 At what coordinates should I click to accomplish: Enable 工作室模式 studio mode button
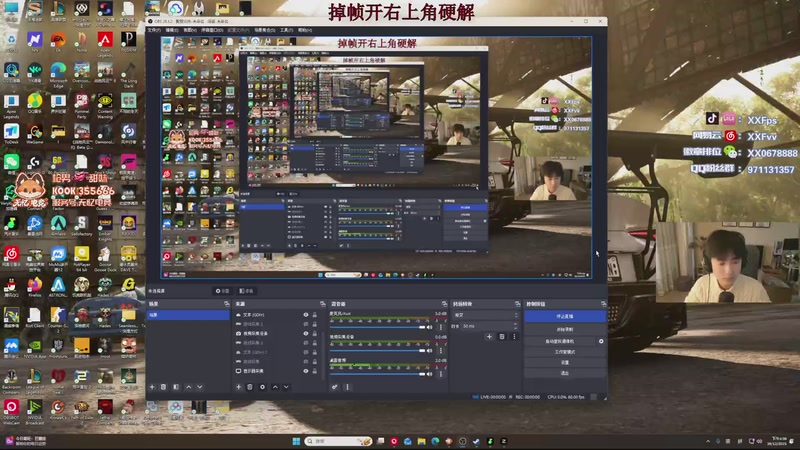(x=565, y=352)
